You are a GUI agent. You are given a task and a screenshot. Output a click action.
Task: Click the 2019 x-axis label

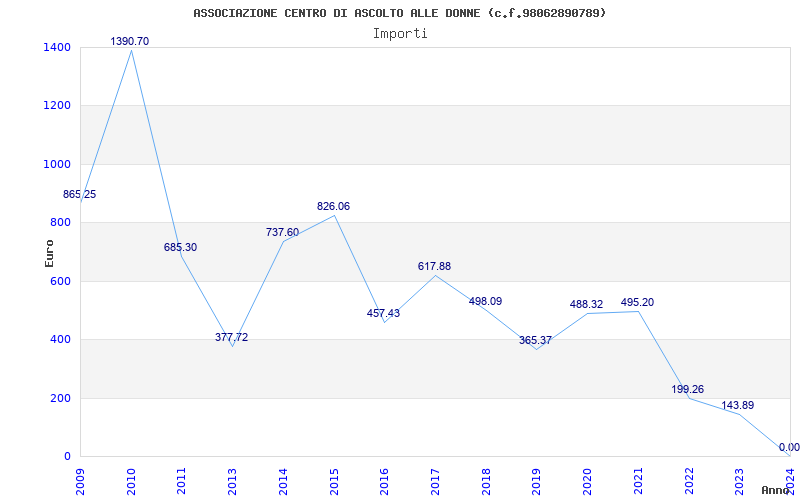pos(536,482)
